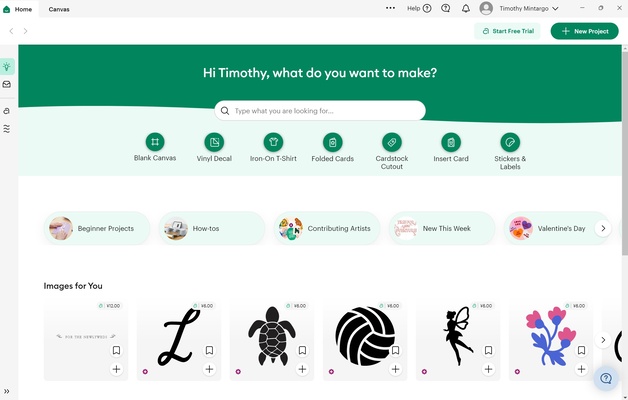The height and width of the screenshot is (400, 628).
Task: Select the Cardstock Cutout icon
Action: point(392,142)
